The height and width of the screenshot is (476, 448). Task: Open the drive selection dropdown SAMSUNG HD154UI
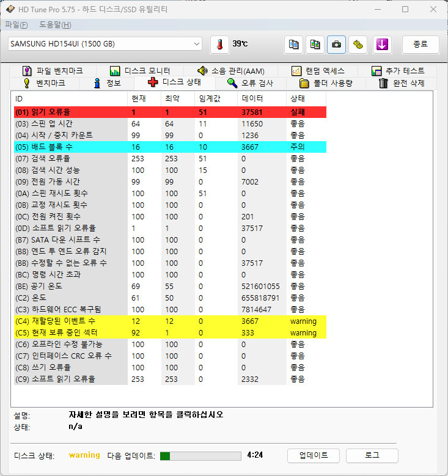pyautogui.click(x=105, y=44)
